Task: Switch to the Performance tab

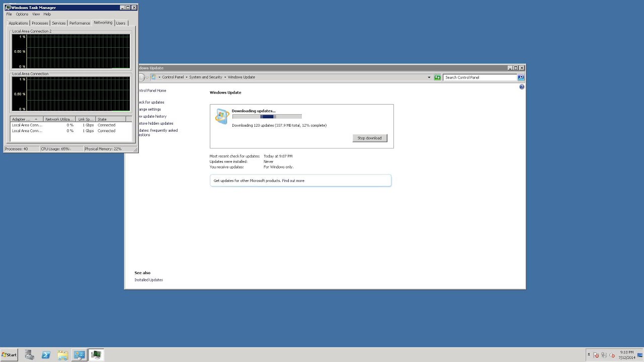Action: pos(79,23)
